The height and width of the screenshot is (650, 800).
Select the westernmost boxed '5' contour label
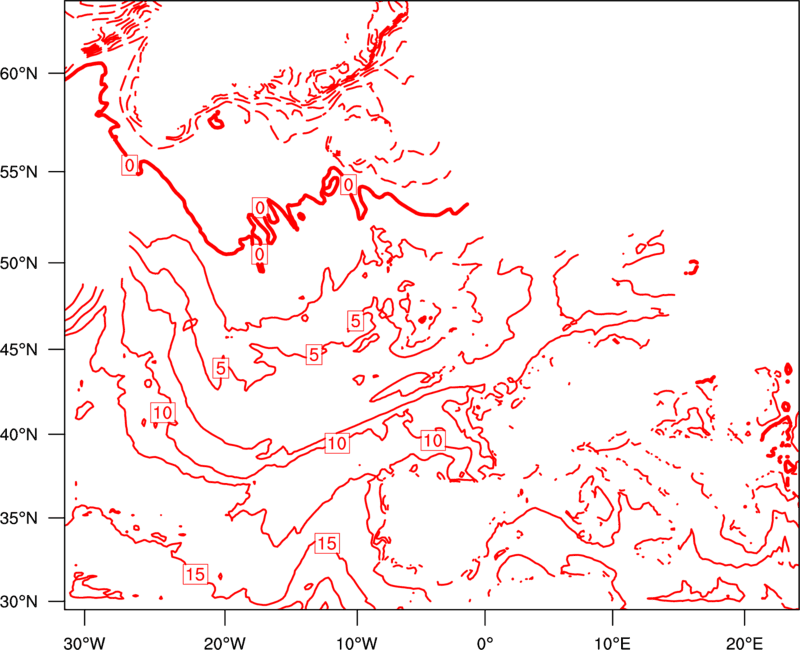pos(220,368)
